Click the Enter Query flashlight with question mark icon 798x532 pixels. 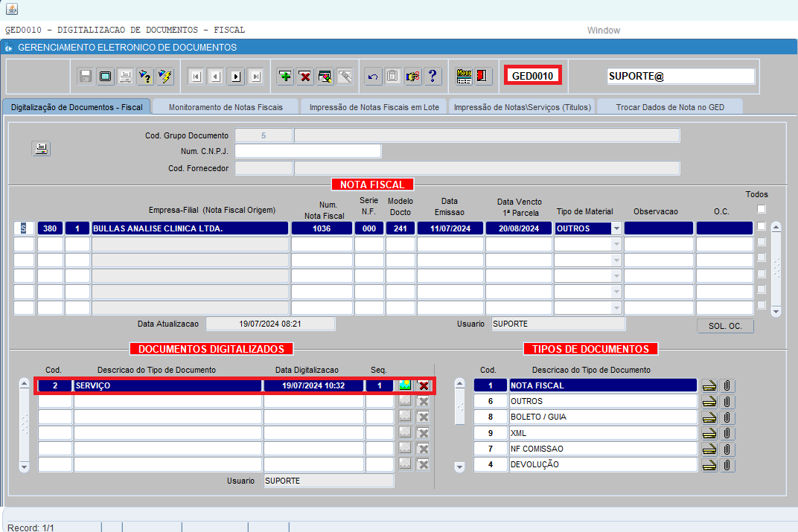tap(145, 77)
